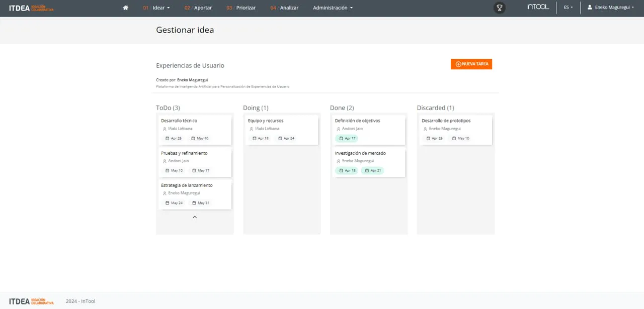Click the ToDo (3) column header
The height and width of the screenshot is (309, 644).
click(168, 108)
